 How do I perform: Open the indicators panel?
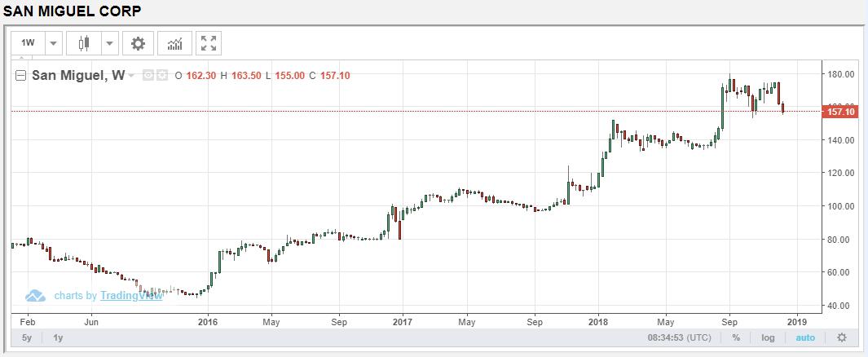[174, 43]
